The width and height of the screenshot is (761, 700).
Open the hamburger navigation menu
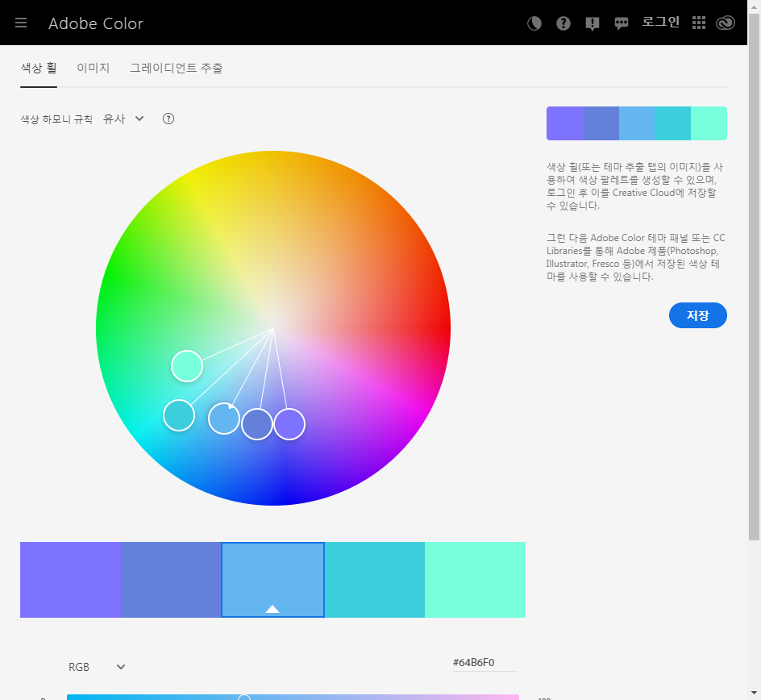[x=21, y=23]
